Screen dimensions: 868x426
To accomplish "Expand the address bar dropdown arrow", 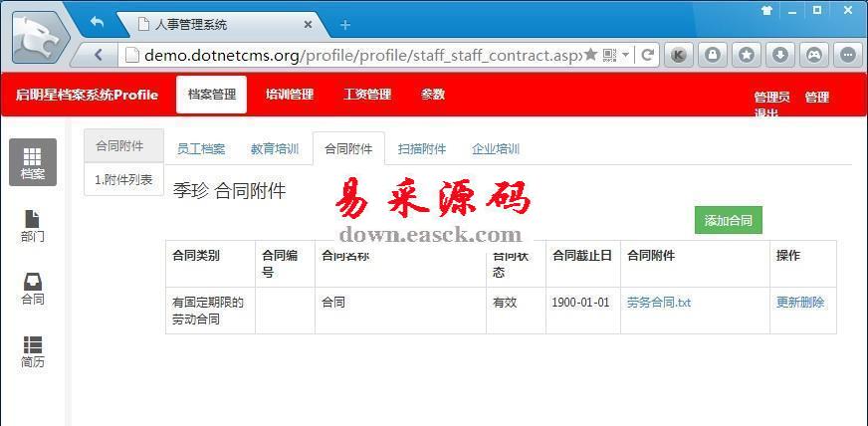I will tap(625, 55).
